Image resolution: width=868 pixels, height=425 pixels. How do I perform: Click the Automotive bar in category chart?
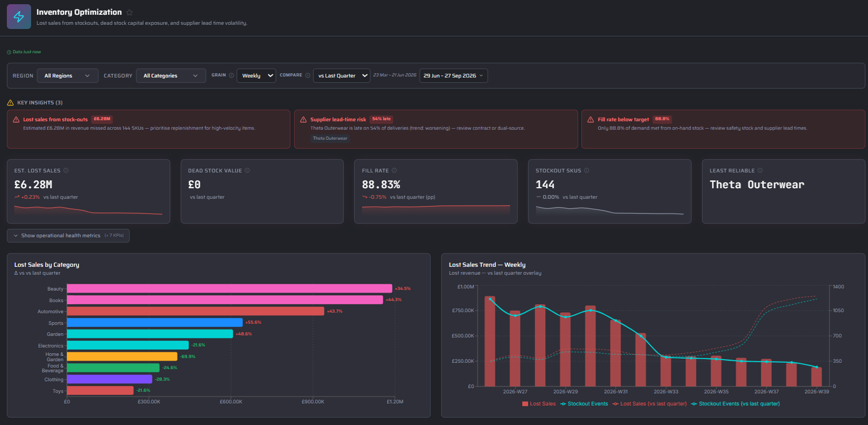click(196, 311)
